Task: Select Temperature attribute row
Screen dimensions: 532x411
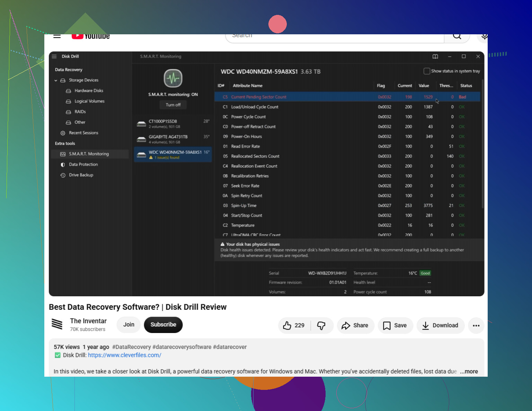Action: pos(347,225)
